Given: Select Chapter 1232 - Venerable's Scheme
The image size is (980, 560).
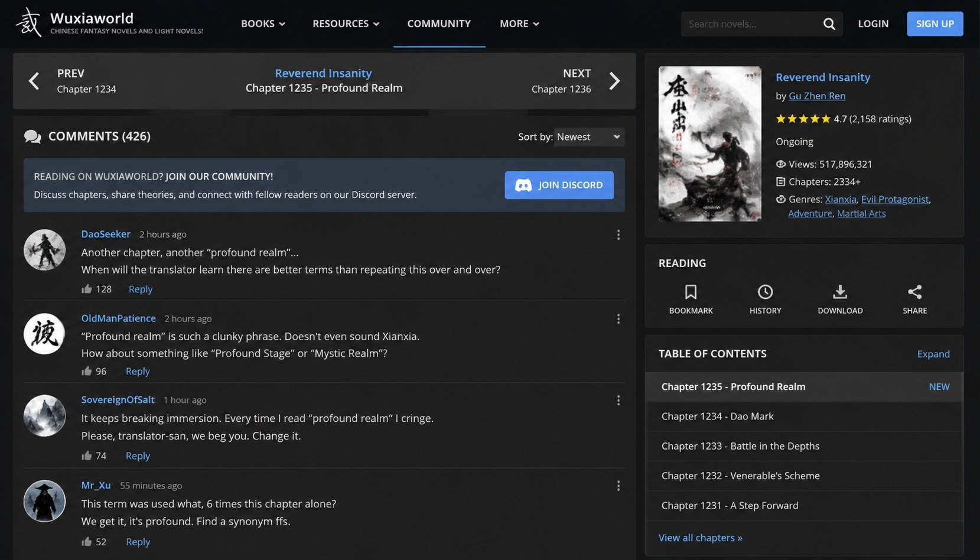Looking at the screenshot, I should point(805,476).
